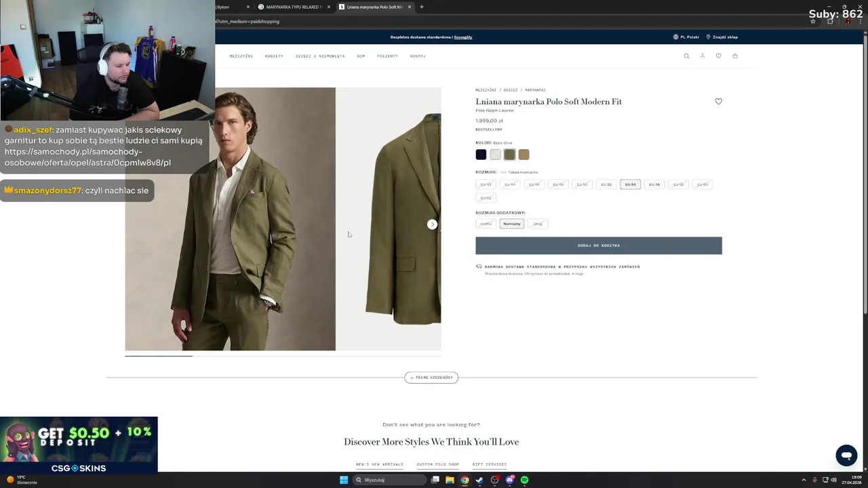Open the Odkryj menu
The height and width of the screenshot is (488, 868).
418,56
